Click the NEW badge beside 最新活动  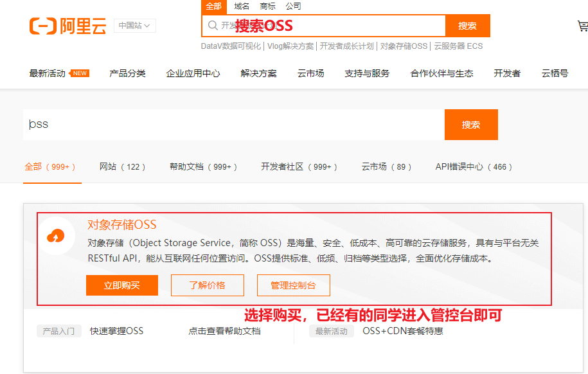(80, 73)
